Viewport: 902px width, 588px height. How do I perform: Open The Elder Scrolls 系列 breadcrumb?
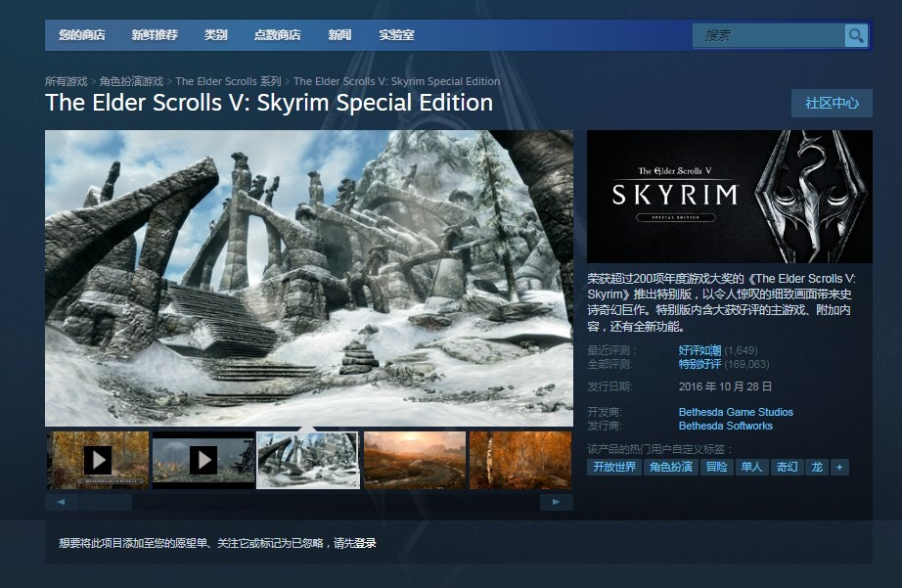(x=228, y=82)
